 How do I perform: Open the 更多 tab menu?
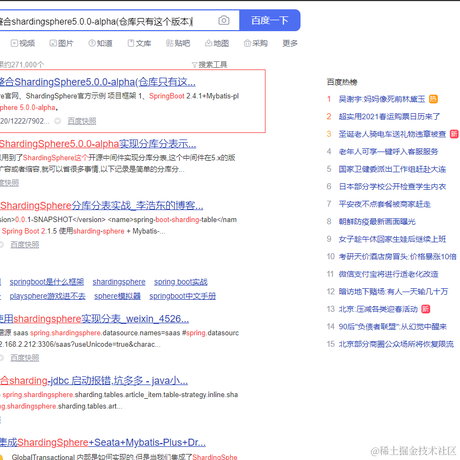(x=290, y=43)
